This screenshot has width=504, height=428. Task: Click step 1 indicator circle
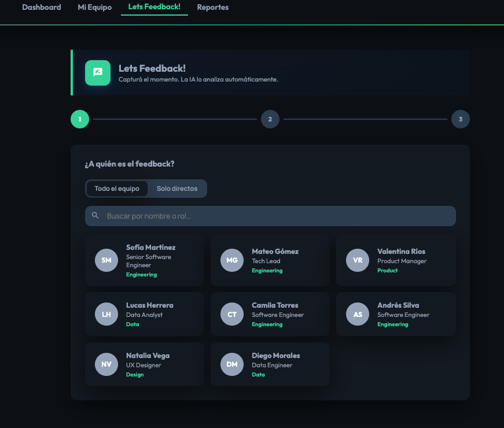click(x=79, y=119)
